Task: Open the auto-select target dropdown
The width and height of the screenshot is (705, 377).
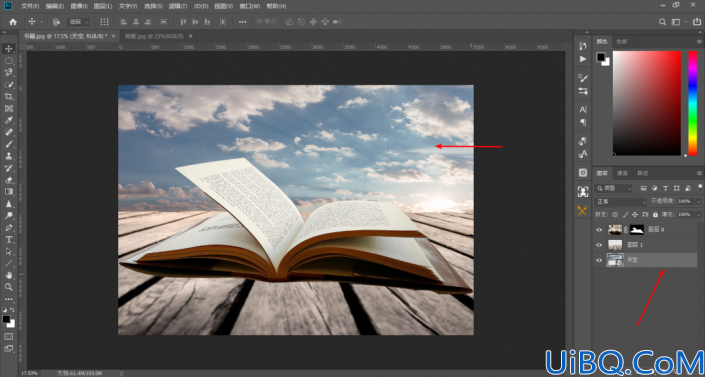Action: coord(79,22)
